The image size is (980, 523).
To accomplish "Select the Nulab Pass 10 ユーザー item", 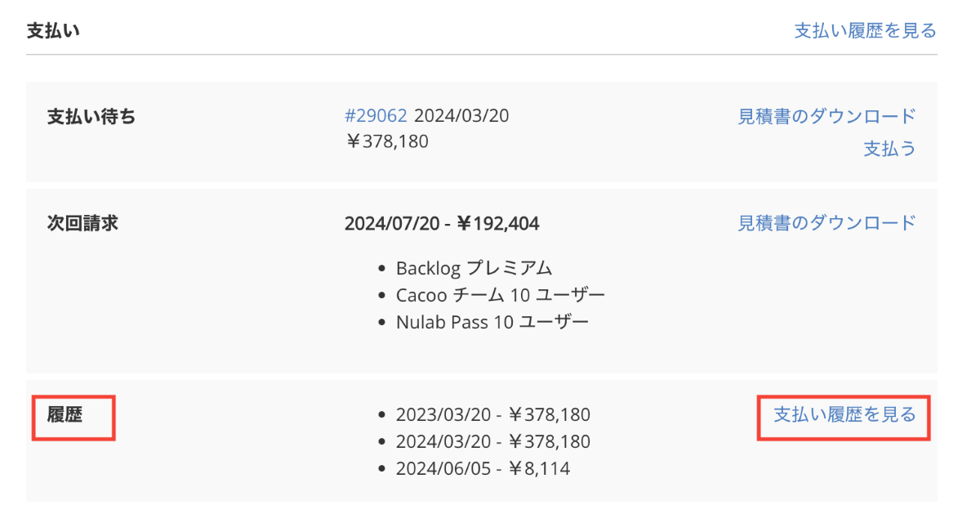I will pos(492,321).
